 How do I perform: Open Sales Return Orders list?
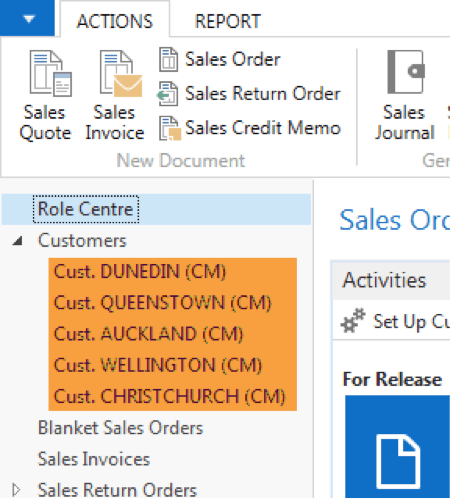coord(117,490)
